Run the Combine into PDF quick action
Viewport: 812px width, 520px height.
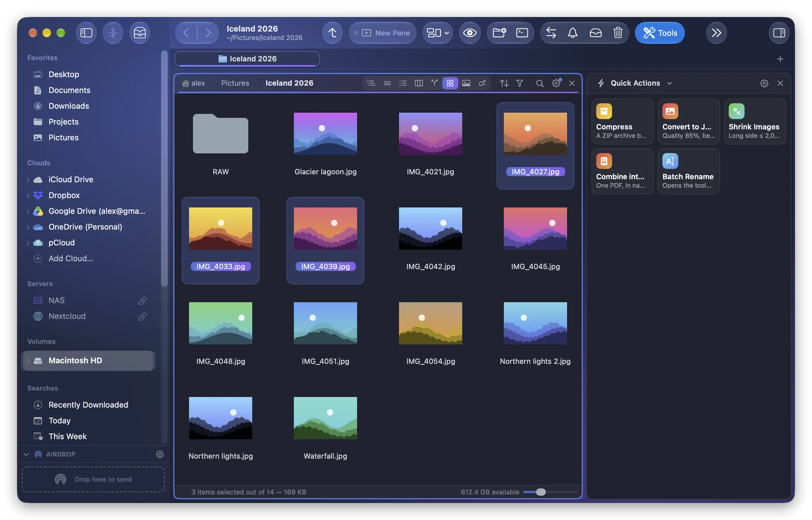pos(622,171)
